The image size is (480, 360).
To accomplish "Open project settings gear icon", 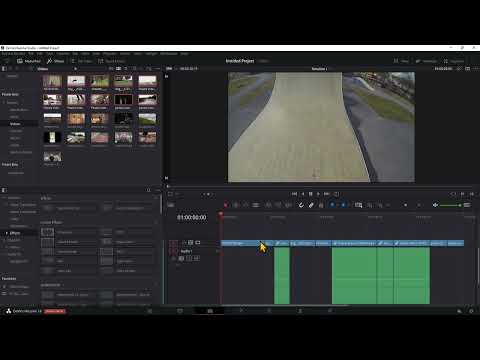I will 471,311.
